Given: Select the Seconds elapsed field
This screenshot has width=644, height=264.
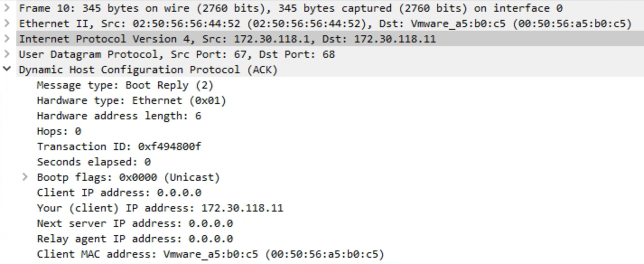Looking at the screenshot, I should [93, 162].
